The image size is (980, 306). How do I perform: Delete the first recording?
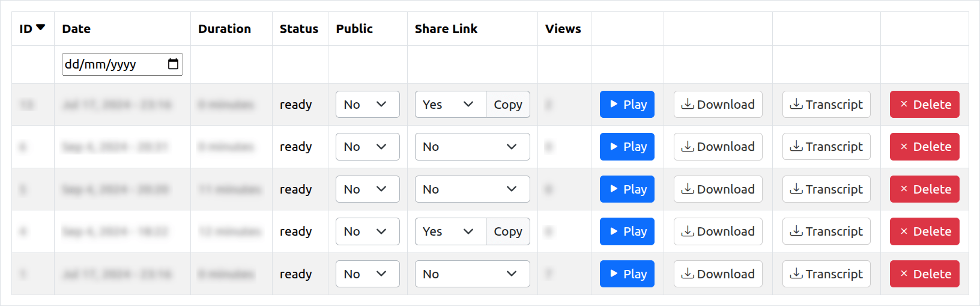pos(925,105)
